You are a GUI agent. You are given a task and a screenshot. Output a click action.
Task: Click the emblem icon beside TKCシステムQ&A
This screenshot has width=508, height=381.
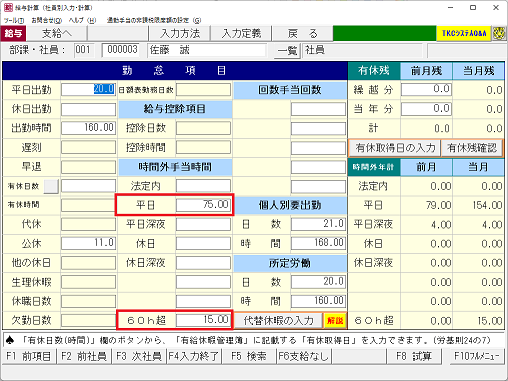point(499,33)
